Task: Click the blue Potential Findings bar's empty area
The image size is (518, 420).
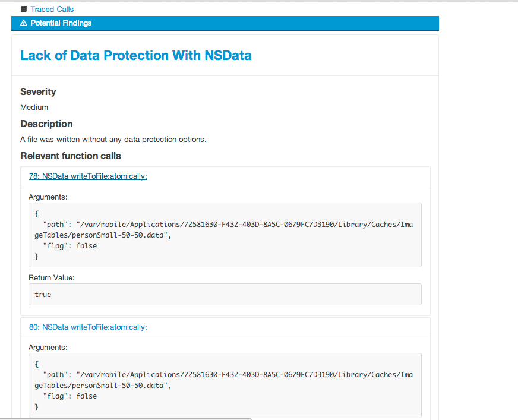Action: [x=267, y=23]
